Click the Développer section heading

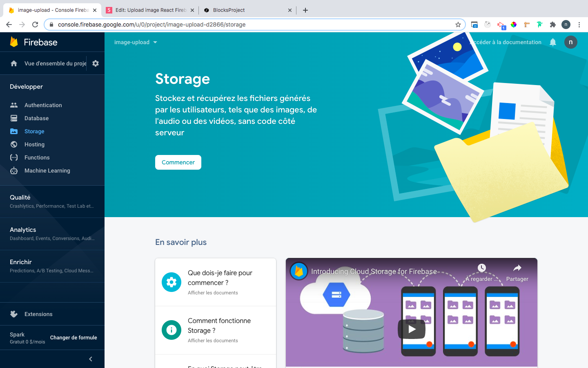[26, 87]
